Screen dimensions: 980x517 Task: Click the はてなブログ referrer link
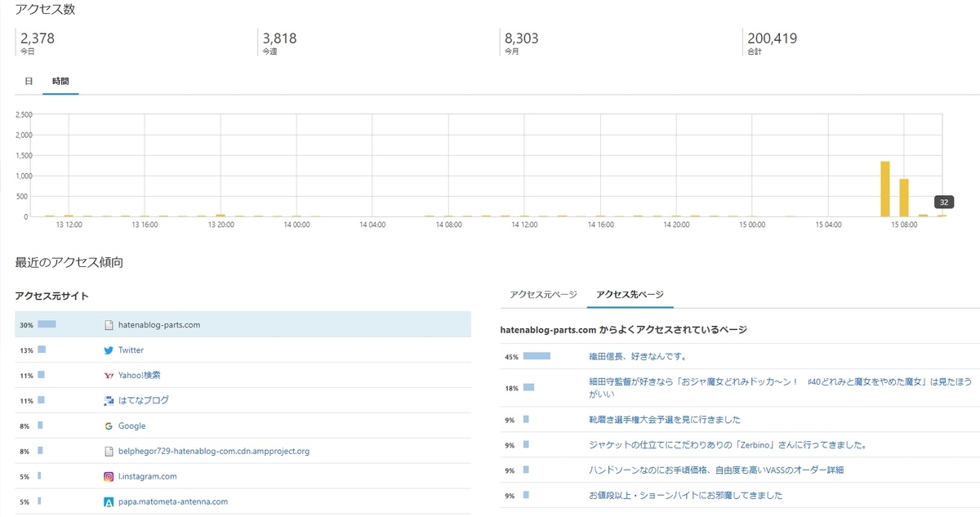tap(144, 400)
